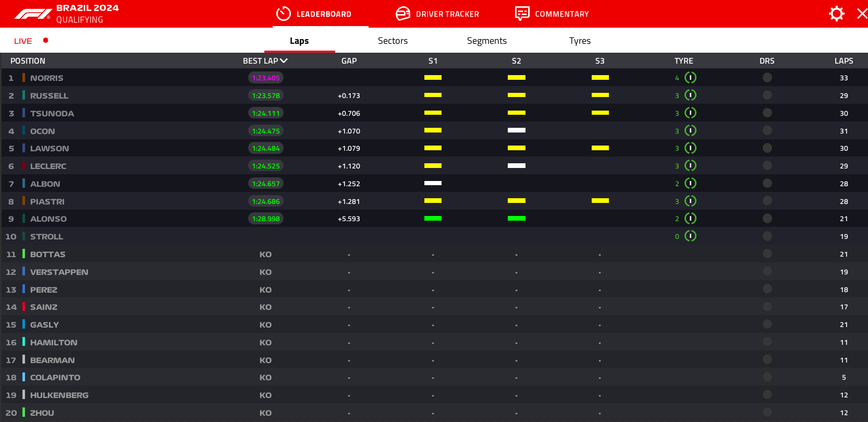Click Norris's DRS indicator
This screenshot has height=422, width=868.
(767, 78)
